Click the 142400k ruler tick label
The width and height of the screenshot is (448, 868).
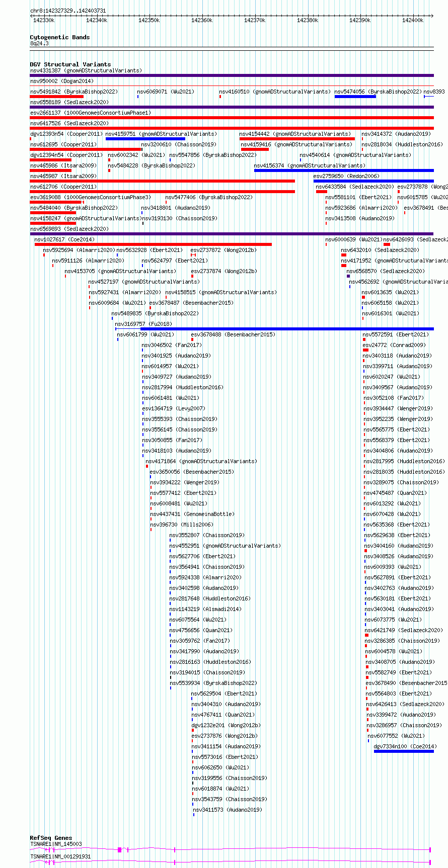412,20
